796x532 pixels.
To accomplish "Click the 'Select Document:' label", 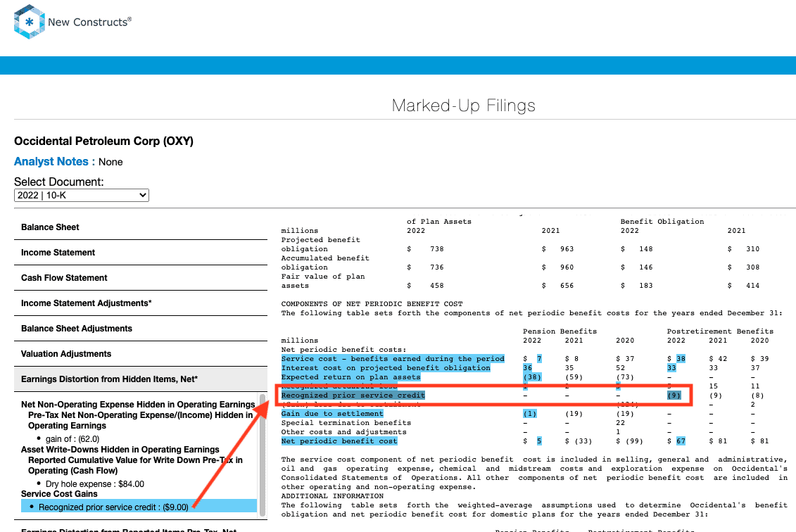I will coord(59,182).
